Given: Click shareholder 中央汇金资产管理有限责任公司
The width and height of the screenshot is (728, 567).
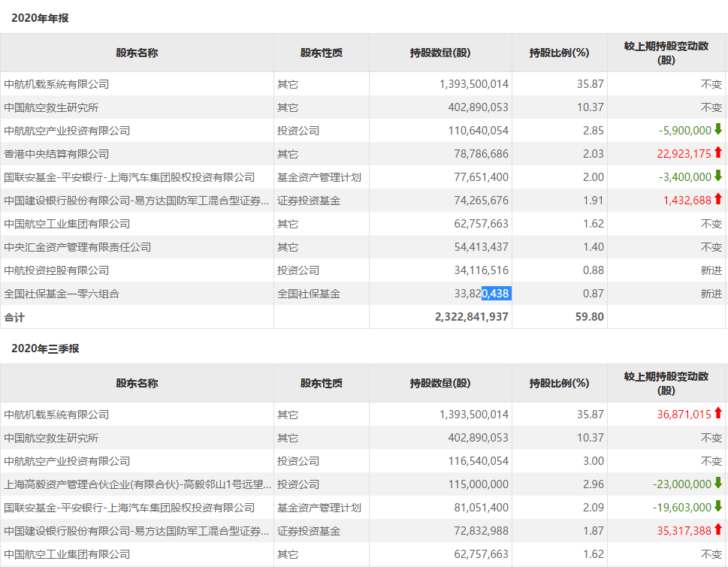Looking at the screenshot, I should point(77,247).
